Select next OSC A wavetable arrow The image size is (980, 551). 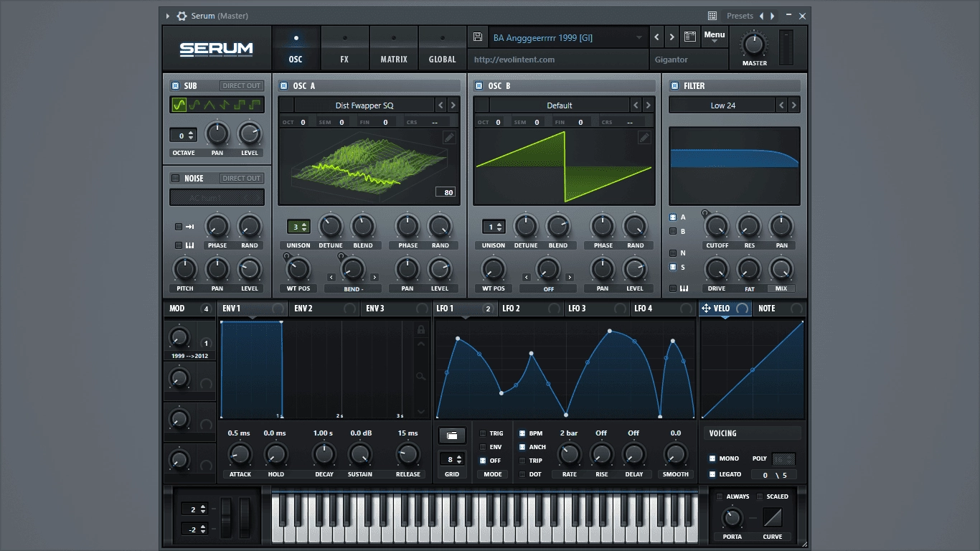tap(453, 105)
